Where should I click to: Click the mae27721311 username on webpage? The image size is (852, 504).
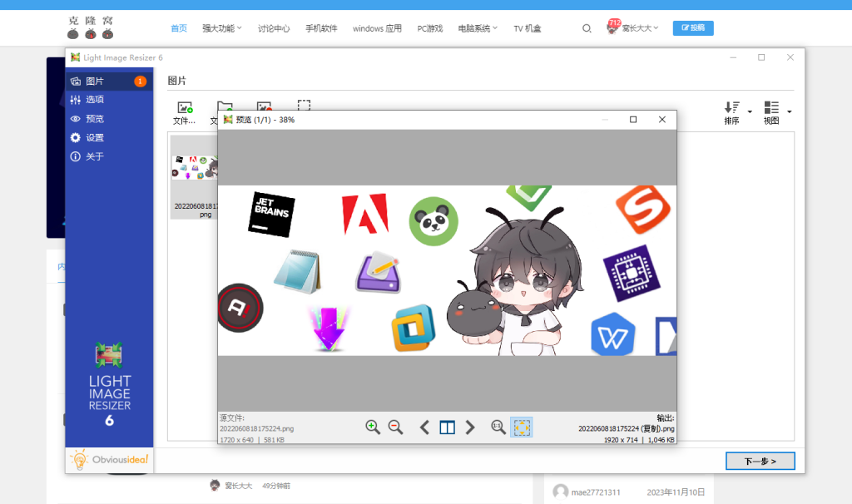point(596,492)
